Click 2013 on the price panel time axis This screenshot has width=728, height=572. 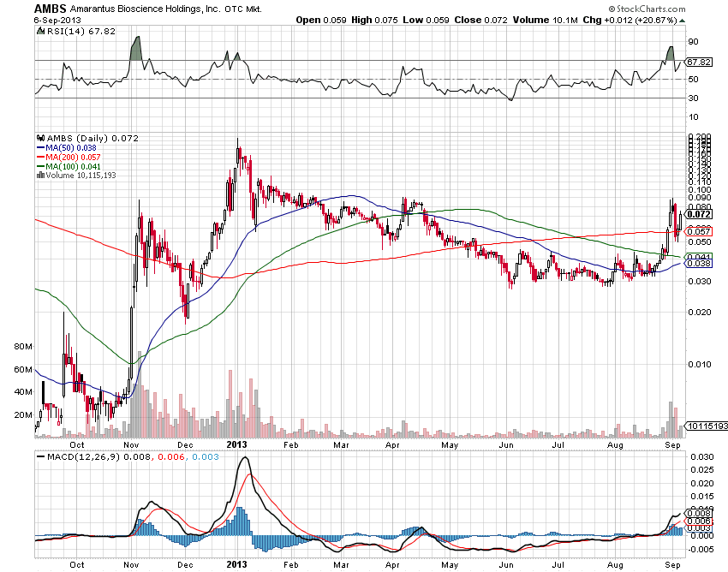click(x=236, y=444)
